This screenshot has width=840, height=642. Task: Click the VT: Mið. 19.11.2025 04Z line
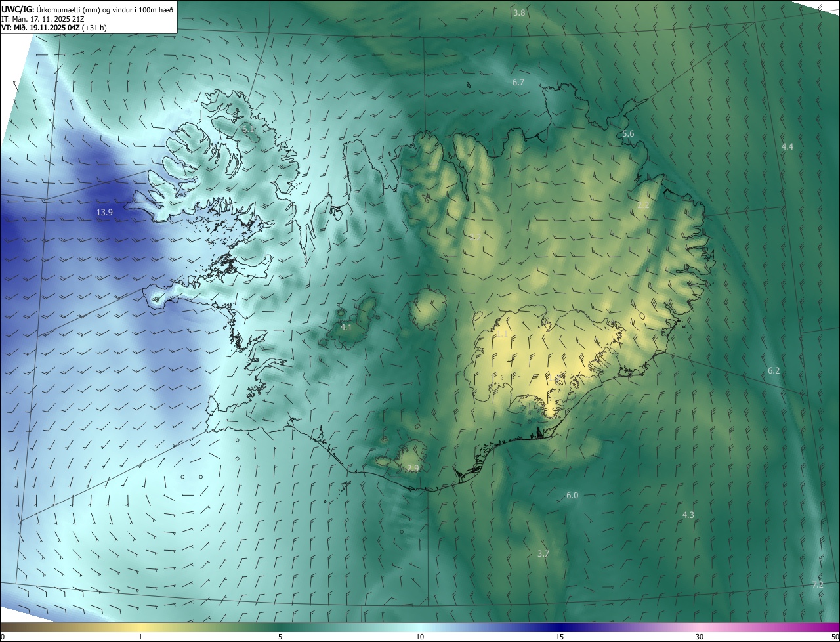(54, 28)
